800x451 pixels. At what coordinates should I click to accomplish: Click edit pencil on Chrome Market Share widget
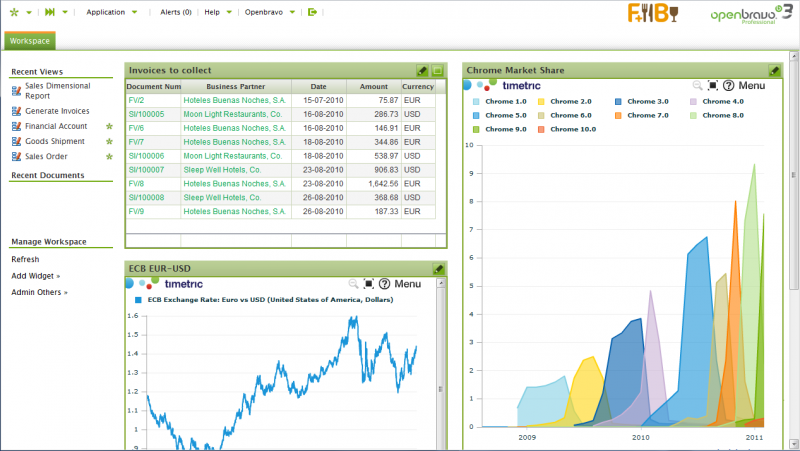(774, 71)
